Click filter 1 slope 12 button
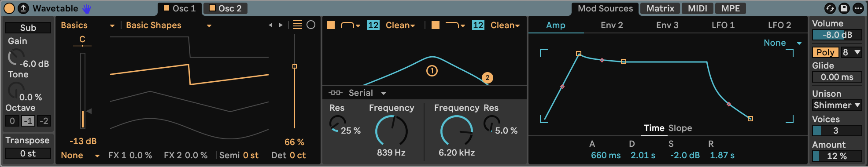The width and height of the screenshot is (868, 167). pyautogui.click(x=373, y=25)
